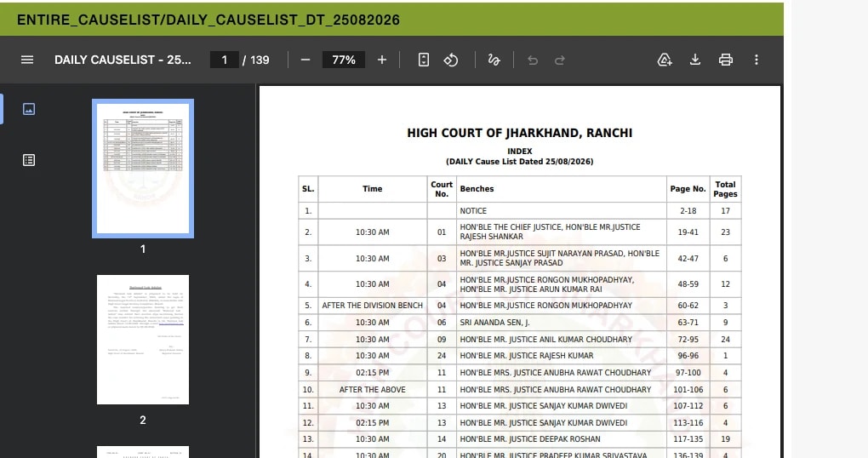The height and width of the screenshot is (458, 868).
Task: Click RONGON MUKHOPADHYAY, ARUN KUMAR RAI bench entry
Action: [562, 284]
